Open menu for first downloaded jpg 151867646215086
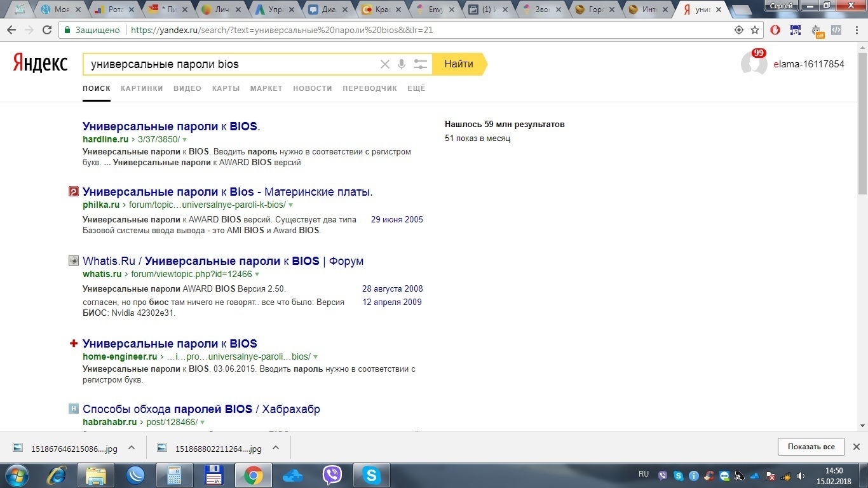The image size is (868, 488). (x=132, y=447)
